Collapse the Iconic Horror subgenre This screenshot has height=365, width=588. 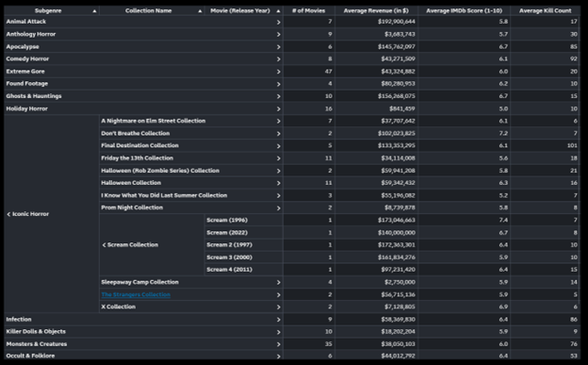[x=9, y=214]
